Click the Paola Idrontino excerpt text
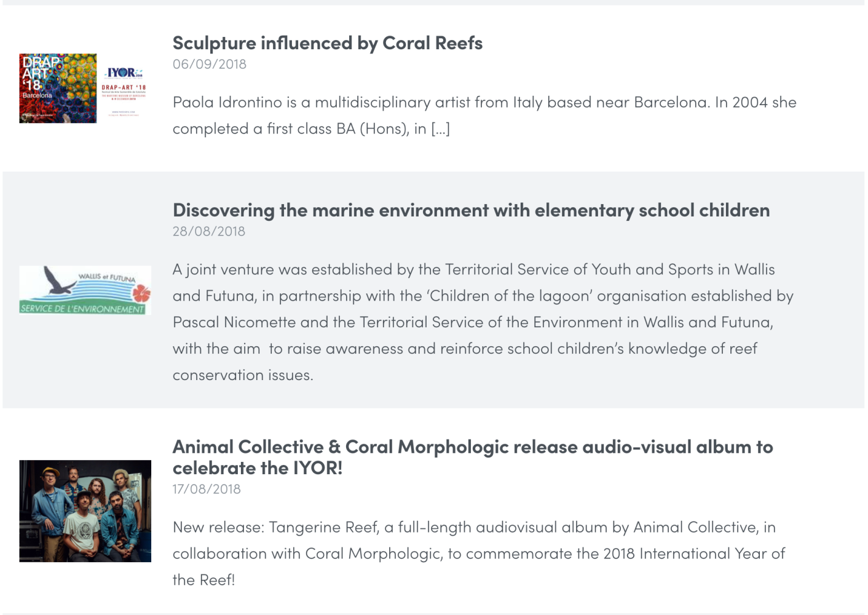 pyautogui.click(x=484, y=103)
